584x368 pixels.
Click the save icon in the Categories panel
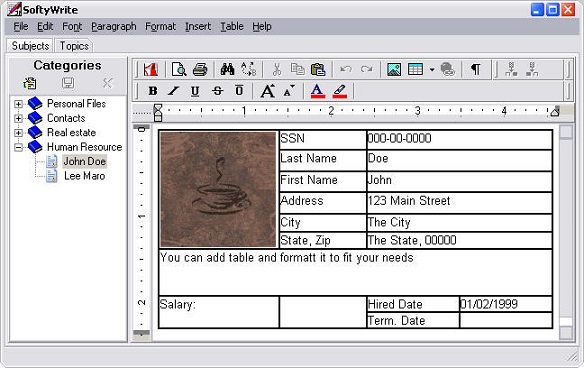point(68,83)
